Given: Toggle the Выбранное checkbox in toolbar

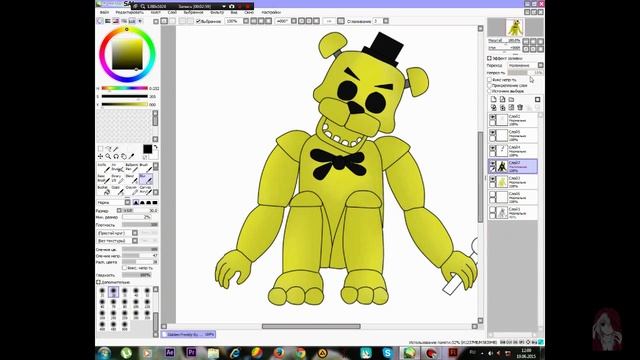Looking at the screenshot, I should (x=198, y=21).
